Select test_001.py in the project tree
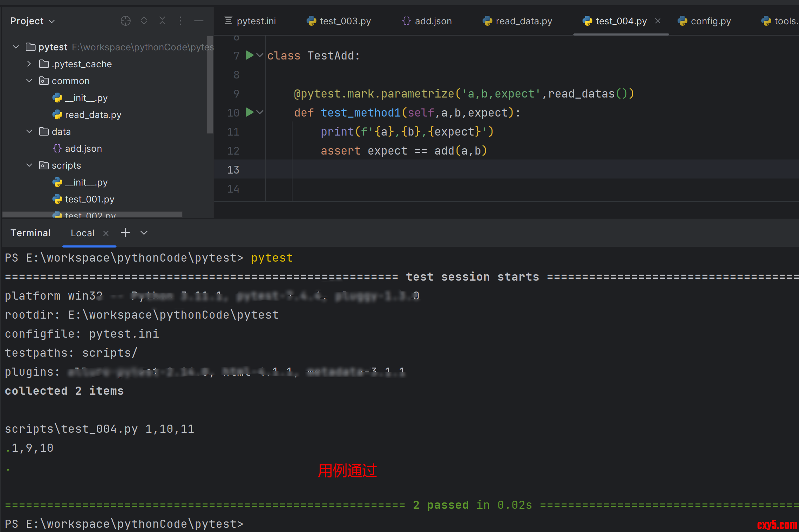Screen dimensions: 799x532 point(89,199)
